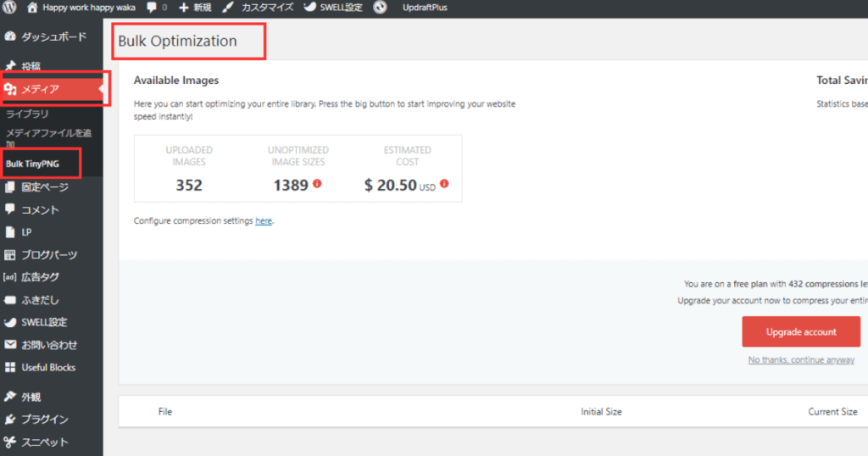Click the plugin plug icon in sidebar
Viewport: 868px width, 456px height.
[10, 419]
